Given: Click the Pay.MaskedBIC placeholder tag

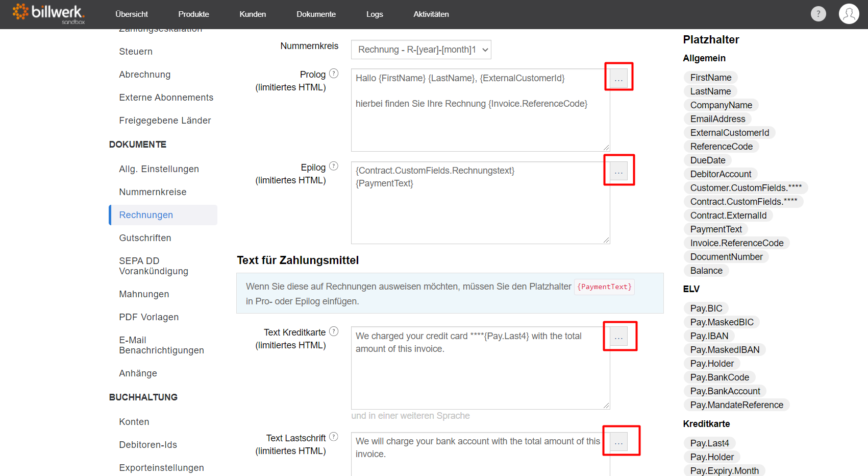Looking at the screenshot, I should [x=722, y=322].
